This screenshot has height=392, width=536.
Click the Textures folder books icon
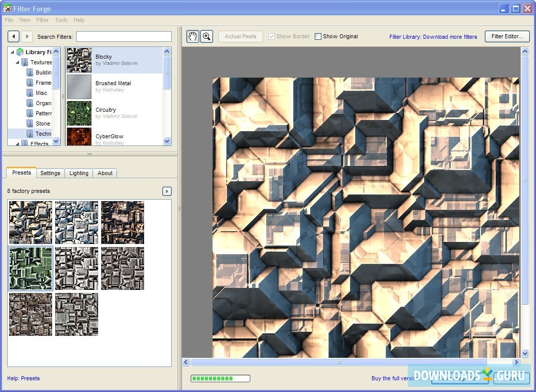(25, 62)
